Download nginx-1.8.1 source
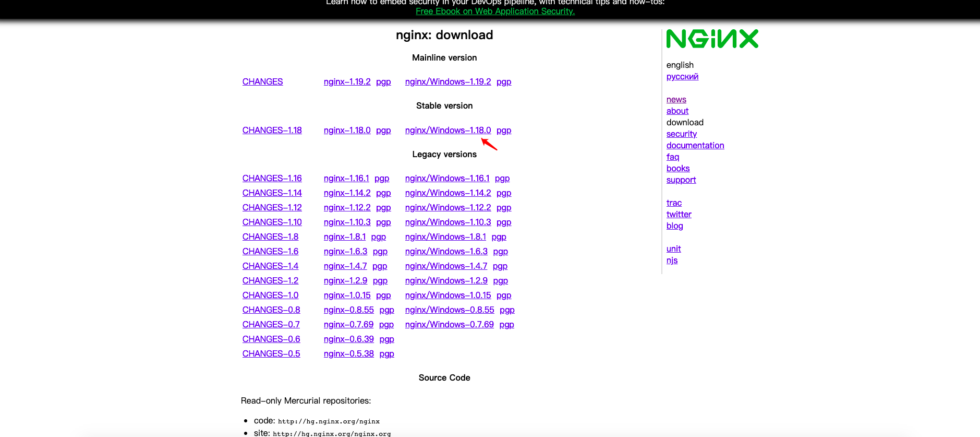Screen dimensions: 980x437 (345, 237)
